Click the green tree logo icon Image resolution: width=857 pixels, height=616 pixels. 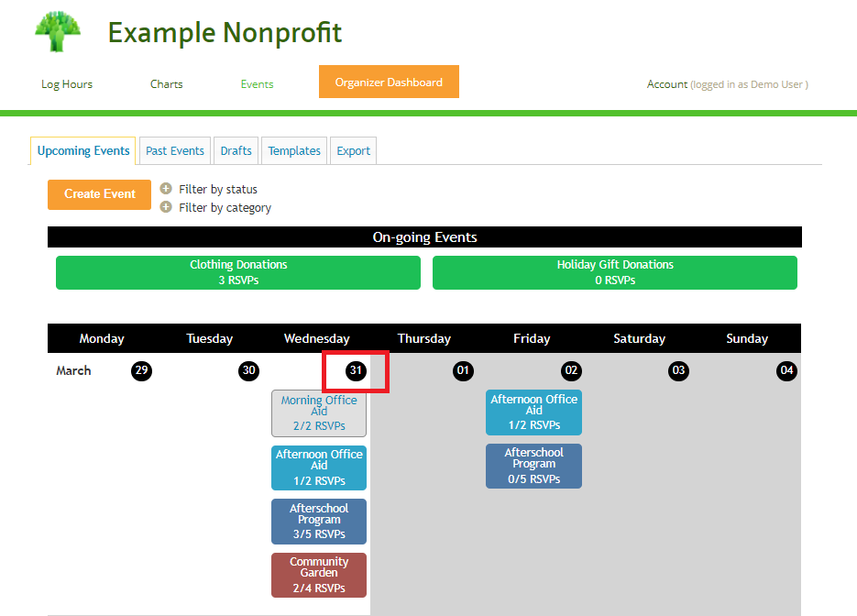pyautogui.click(x=58, y=32)
